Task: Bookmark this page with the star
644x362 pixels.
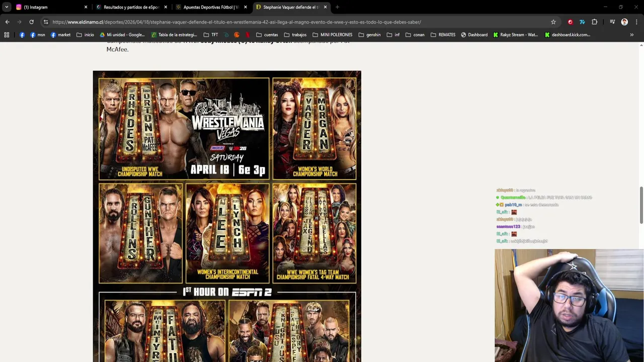Action: [x=553, y=22]
